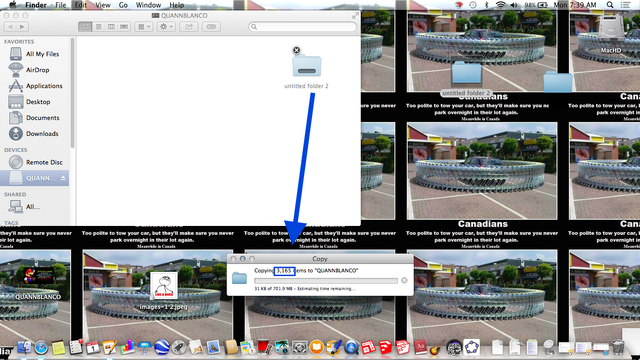
Task: Select icon view in Finder toolbar
Action: pyautogui.click(x=85, y=27)
